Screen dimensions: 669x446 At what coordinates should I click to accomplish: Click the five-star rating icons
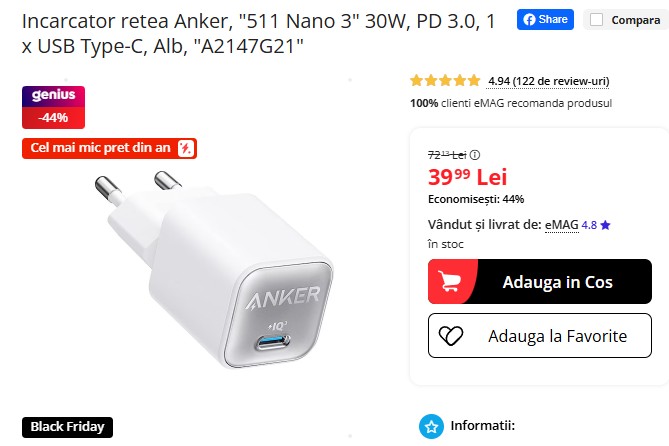445,81
